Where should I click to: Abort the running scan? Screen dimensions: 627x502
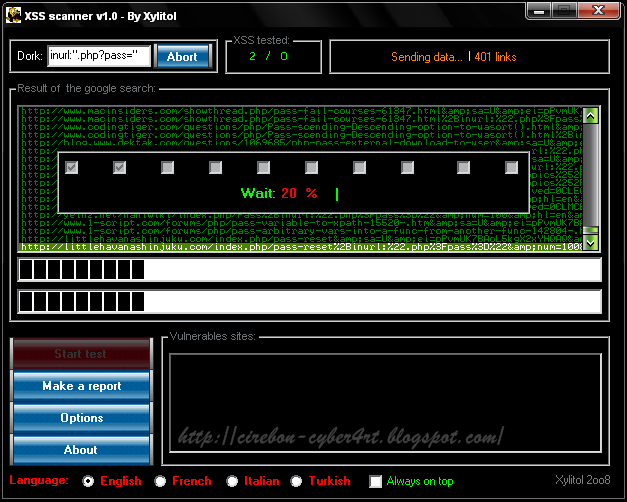tap(183, 56)
